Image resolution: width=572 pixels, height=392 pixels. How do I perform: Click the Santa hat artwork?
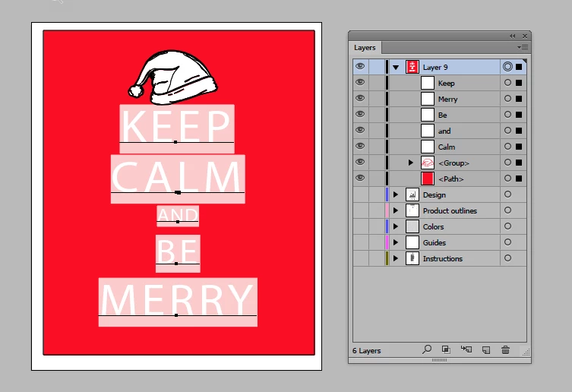tap(172, 77)
